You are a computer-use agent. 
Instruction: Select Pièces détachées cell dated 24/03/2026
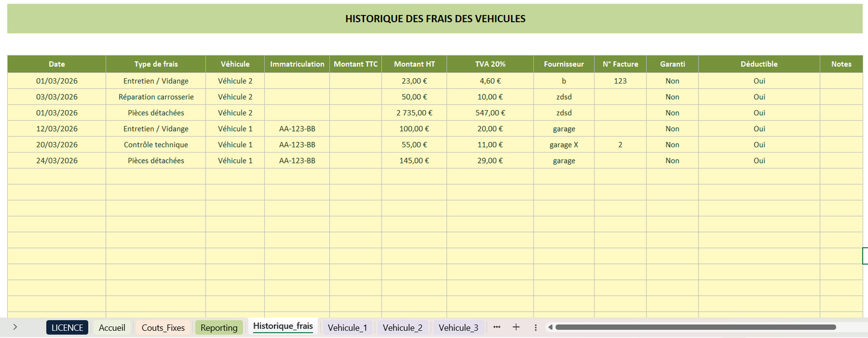(156, 161)
